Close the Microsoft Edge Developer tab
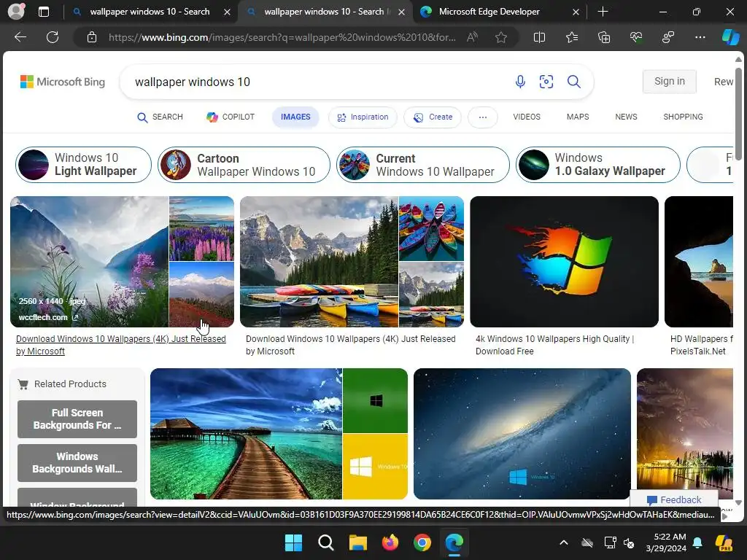 [576, 12]
